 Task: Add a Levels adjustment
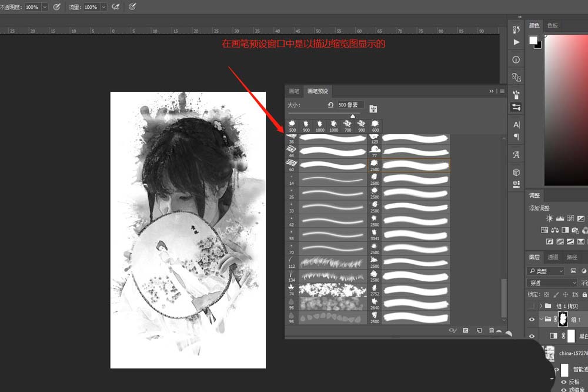coord(560,218)
